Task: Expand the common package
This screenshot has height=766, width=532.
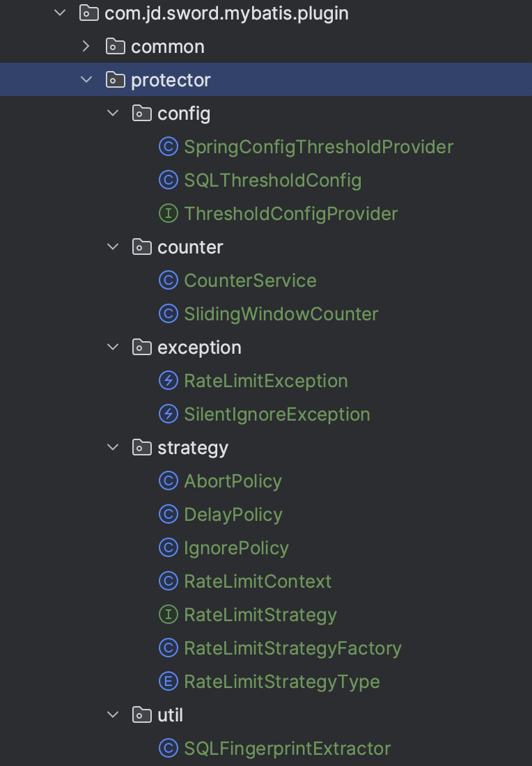Action: 86,47
